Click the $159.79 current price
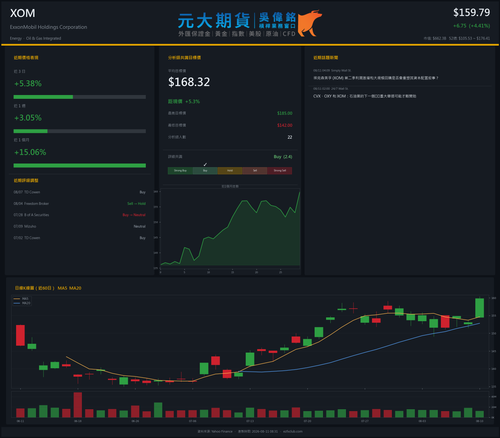The height and width of the screenshot is (438, 500). (x=471, y=13)
